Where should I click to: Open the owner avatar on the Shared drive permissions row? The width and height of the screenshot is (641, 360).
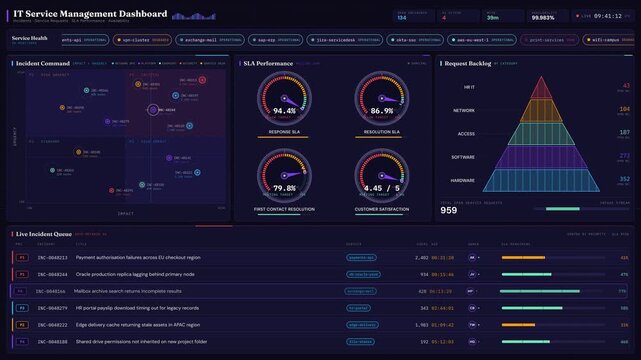472,342
